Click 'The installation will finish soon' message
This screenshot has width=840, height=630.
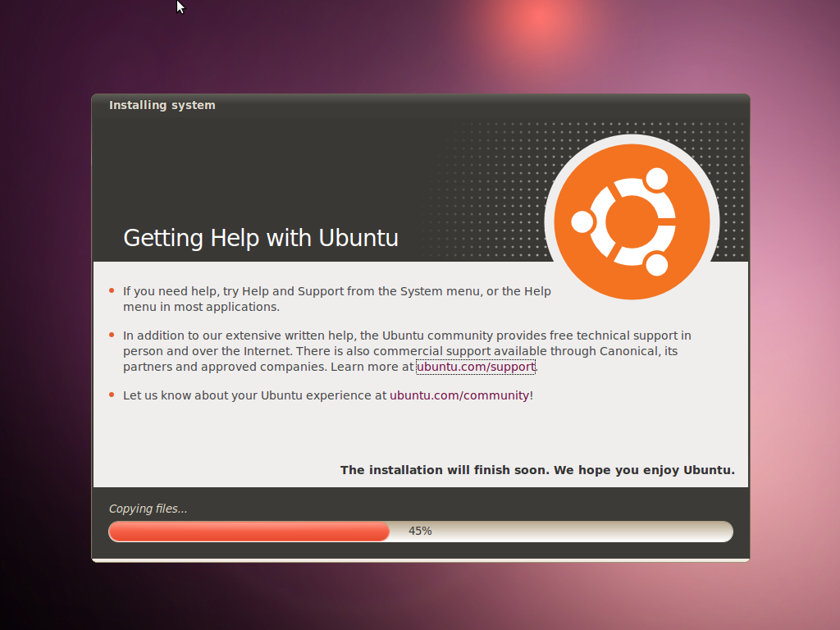pyautogui.click(x=537, y=470)
